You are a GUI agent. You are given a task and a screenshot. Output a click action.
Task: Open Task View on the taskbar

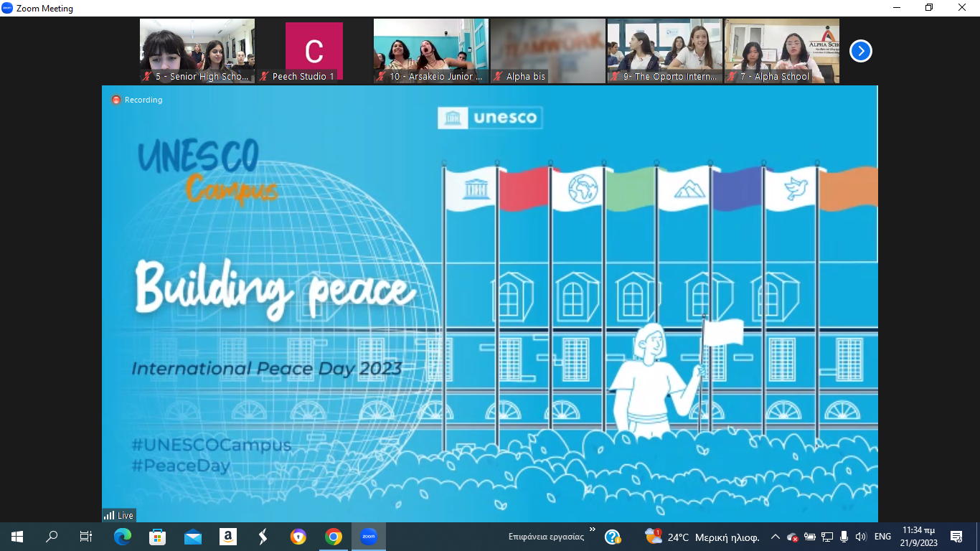click(86, 537)
